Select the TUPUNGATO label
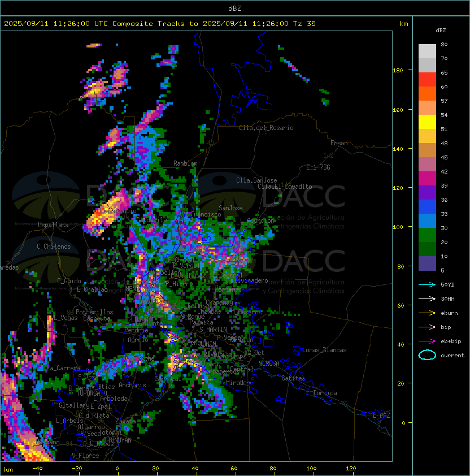The image size is (470, 476). (x=92, y=393)
